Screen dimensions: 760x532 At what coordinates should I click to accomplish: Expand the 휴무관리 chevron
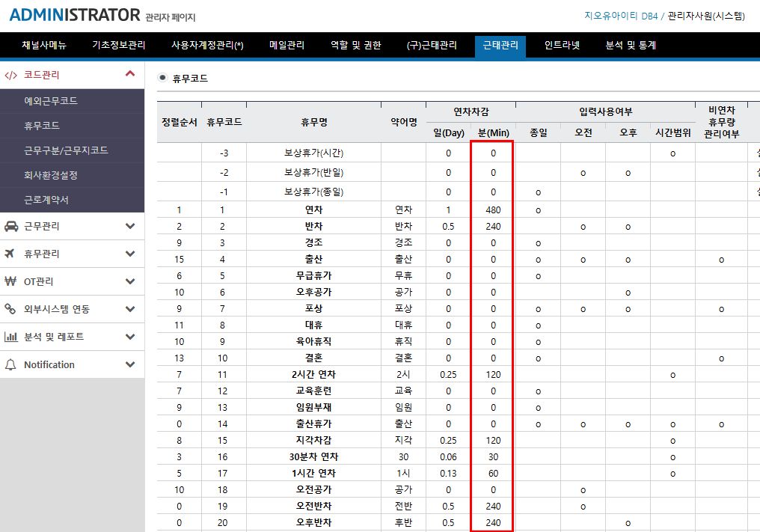[x=130, y=254]
